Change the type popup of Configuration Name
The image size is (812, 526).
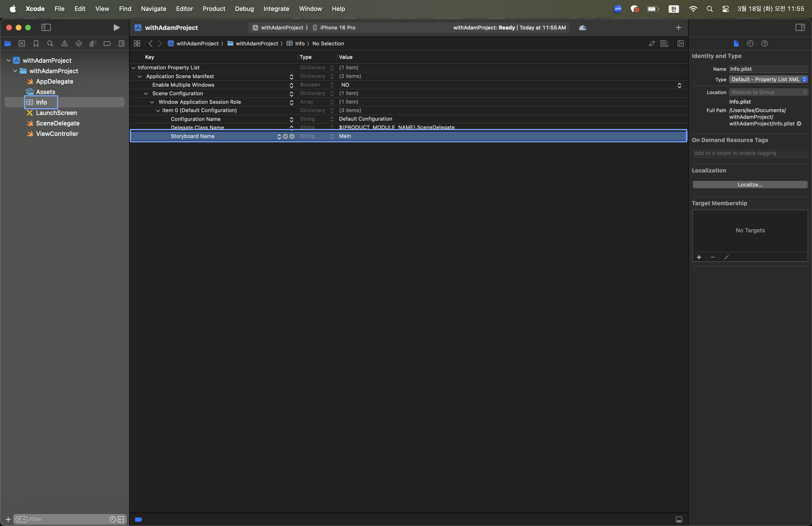click(x=332, y=119)
